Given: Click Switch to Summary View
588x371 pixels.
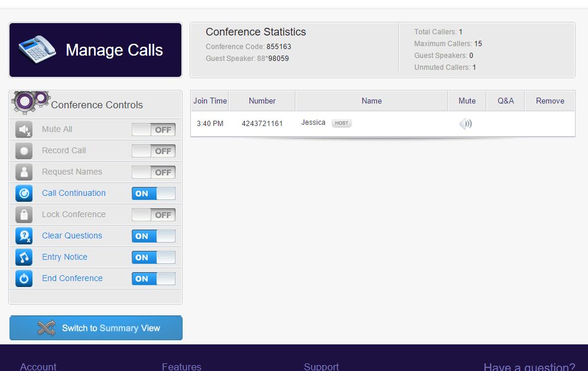Looking at the screenshot, I should [x=95, y=327].
